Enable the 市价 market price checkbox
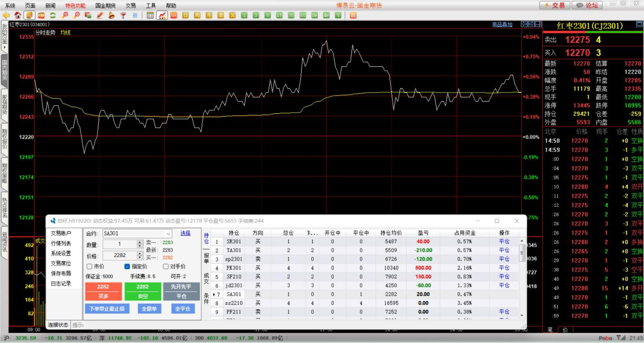The width and height of the screenshot is (644, 343). pyautogui.click(x=89, y=266)
